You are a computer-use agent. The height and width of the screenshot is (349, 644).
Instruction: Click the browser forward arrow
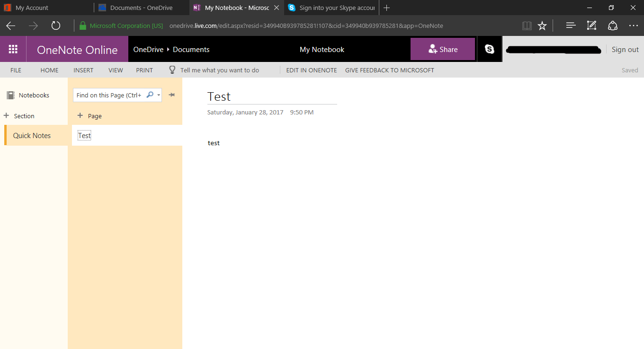point(33,26)
